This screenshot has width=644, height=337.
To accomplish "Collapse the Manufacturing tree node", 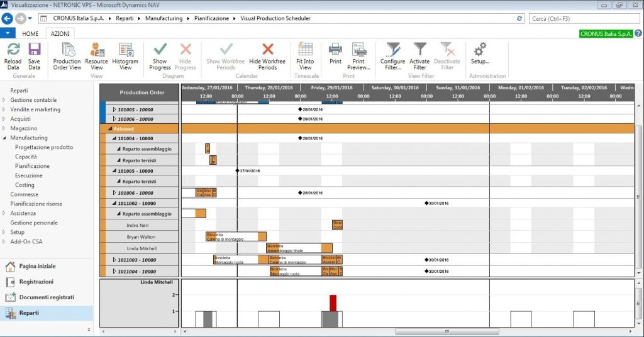I will [4, 138].
